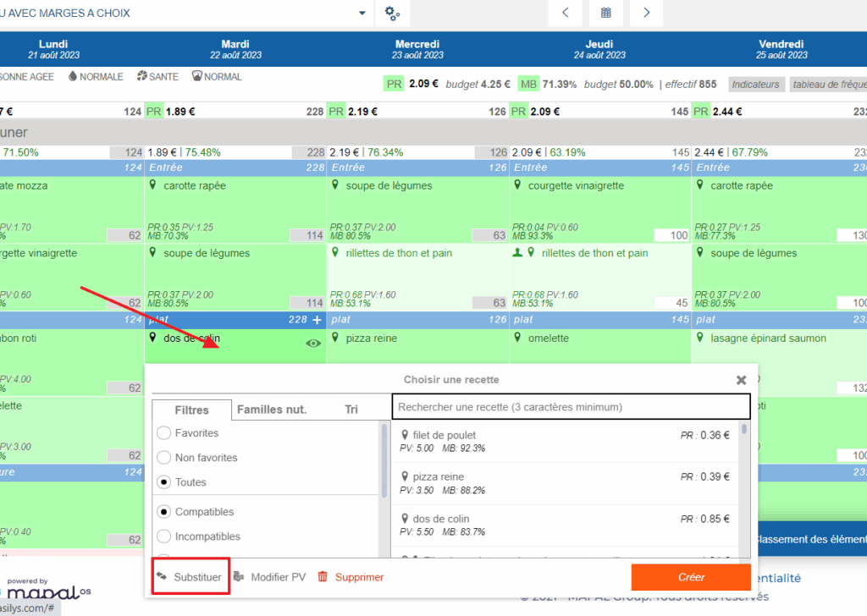Go to previous week with left chevron
867x616 pixels.
point(566,13)
